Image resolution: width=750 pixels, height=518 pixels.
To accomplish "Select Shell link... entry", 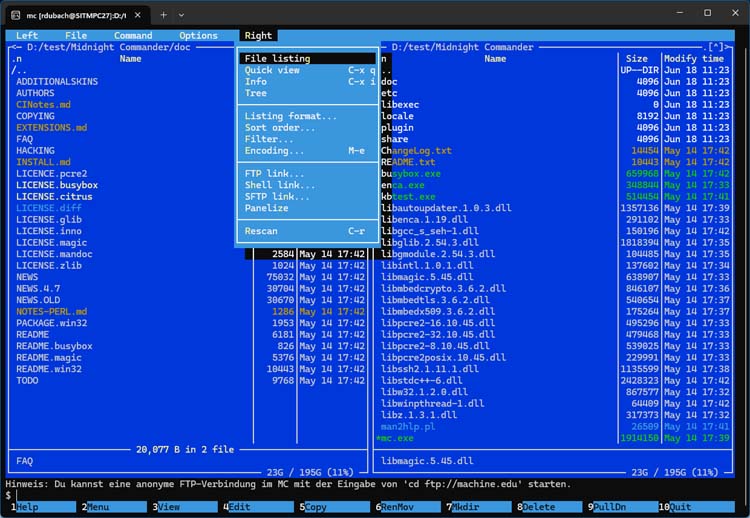I will [308, 185].
